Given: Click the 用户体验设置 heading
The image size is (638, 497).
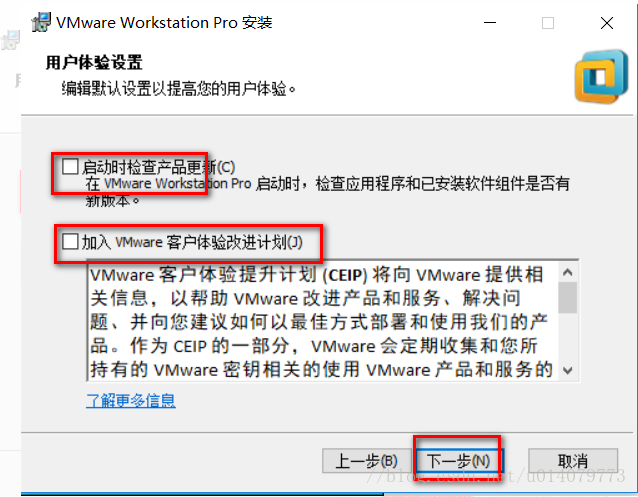Looking at the screenshot, I should pos(94,63).
